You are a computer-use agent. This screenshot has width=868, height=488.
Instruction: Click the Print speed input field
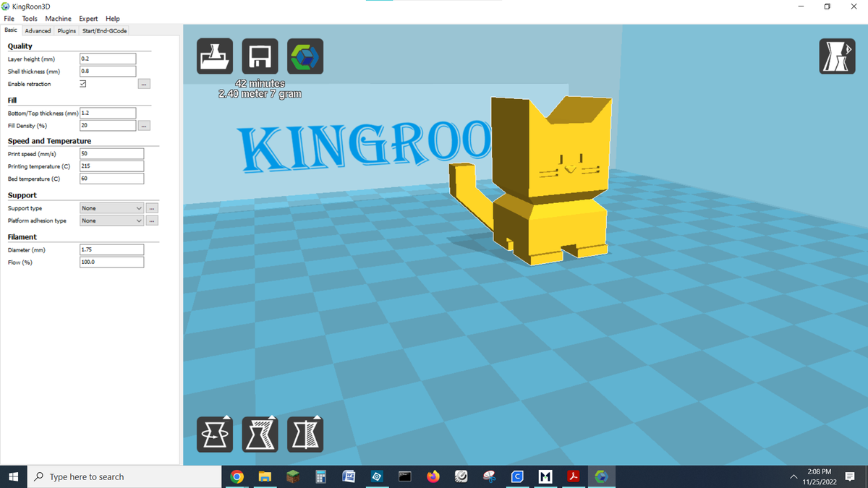pyautogui.click(x=111, y=154)
